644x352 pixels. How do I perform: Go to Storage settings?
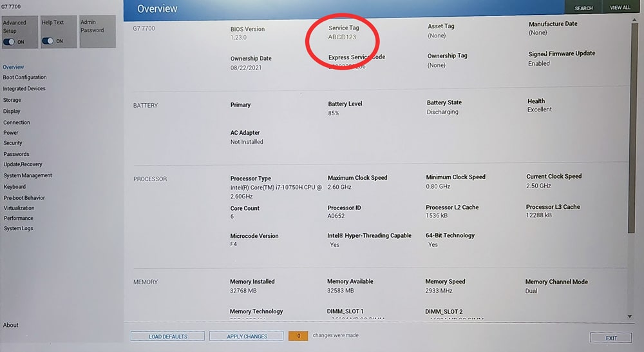pos(12,100)
